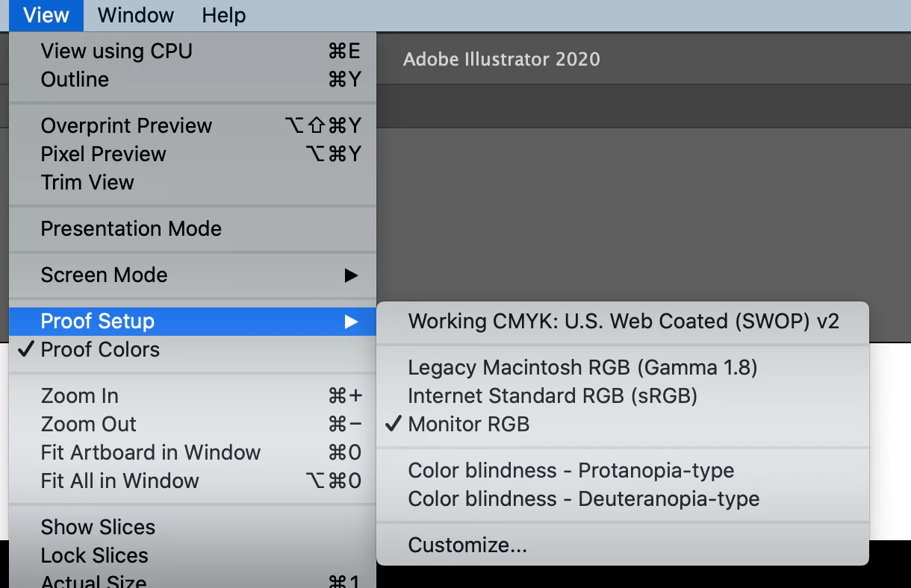Open the Window menu

(x=135, y=15)
